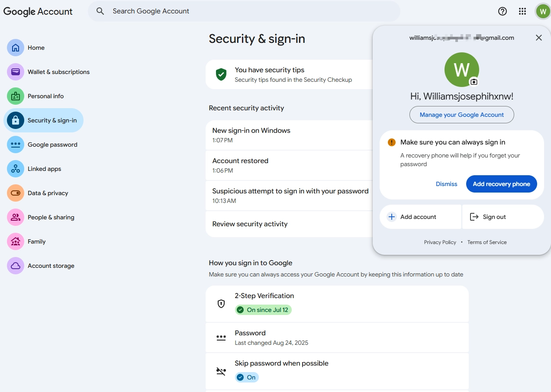
Task: Click the Data & privacy toggle icon
Action: pyautogui.click(x=16, y=193)
